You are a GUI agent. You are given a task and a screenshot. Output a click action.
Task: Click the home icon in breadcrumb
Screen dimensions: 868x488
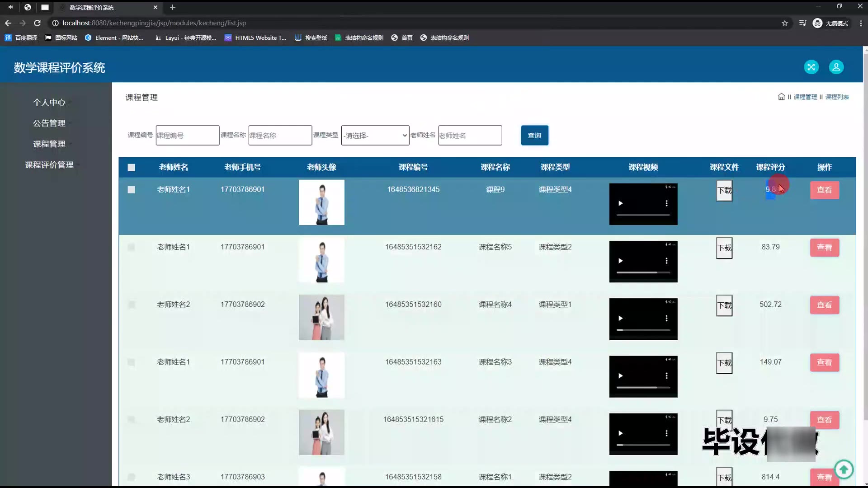coord(781,97)
